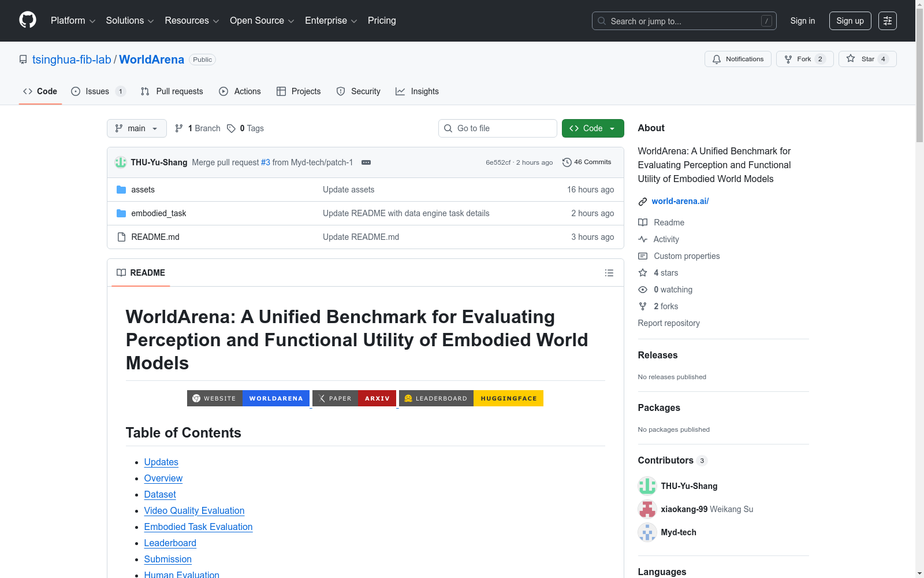This screenshot has width=924, height=578.
Task: Jump to Video Quality Evaluation section
Action: coord(195,511)
